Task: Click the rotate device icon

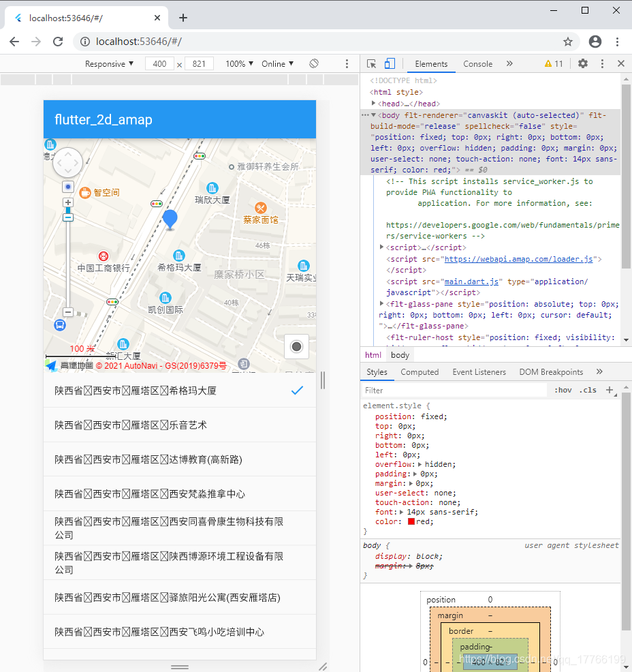Action: 314,63
